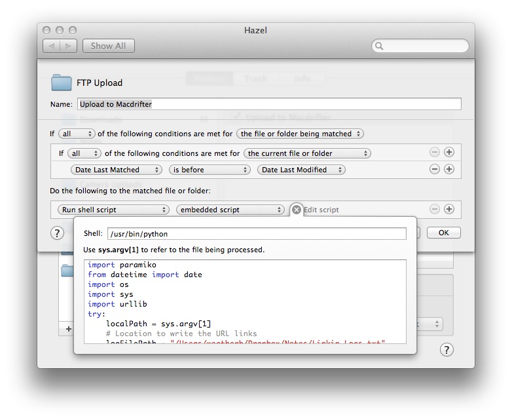Click the search field in the toolbar
Viewport: 512px width, 420px height.
420,46
